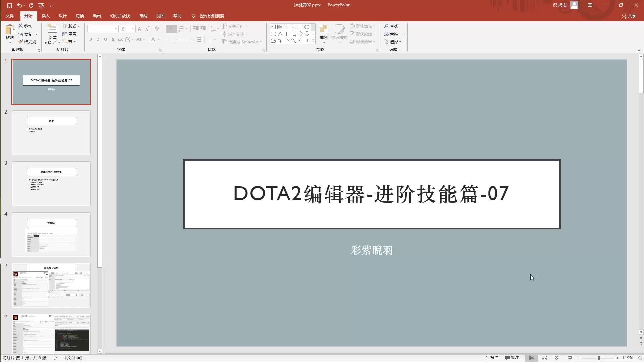This screenshot has height=362, width=644.
Task: Click 中文(中国) language indicator
Action: tap(73, 358)
